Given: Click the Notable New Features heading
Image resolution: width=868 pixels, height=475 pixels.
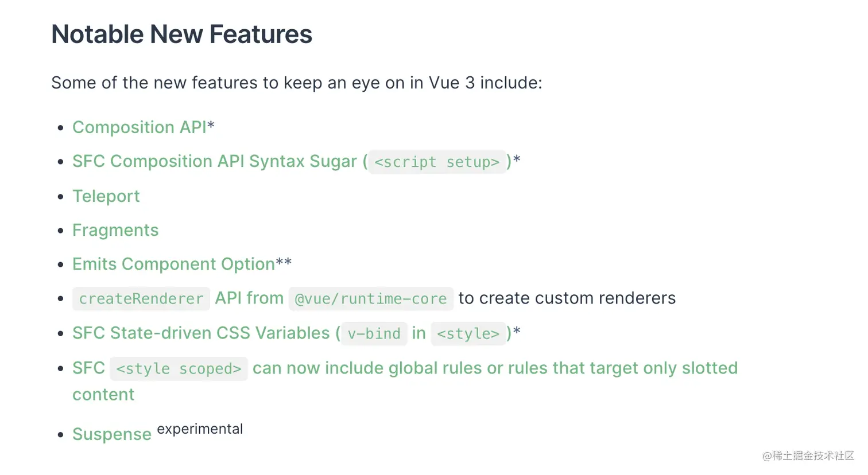Looking at the screenshot, I should (x=182, y=34).
